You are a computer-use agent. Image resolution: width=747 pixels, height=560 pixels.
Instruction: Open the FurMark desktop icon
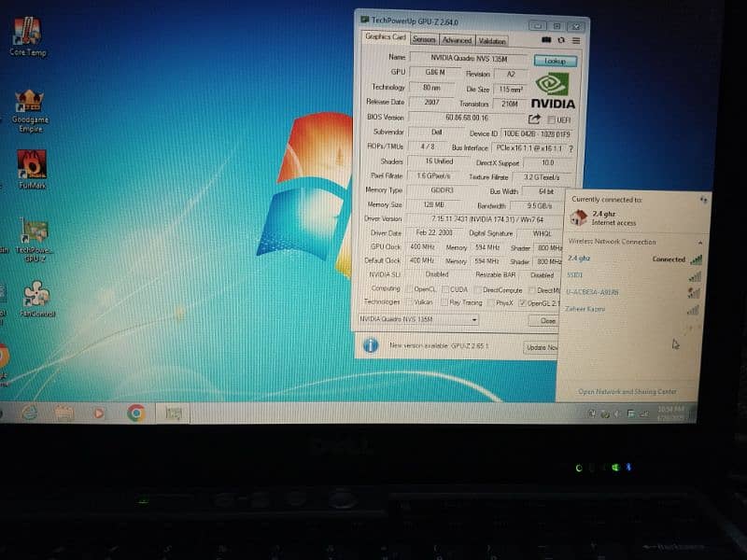click(32, 170)
